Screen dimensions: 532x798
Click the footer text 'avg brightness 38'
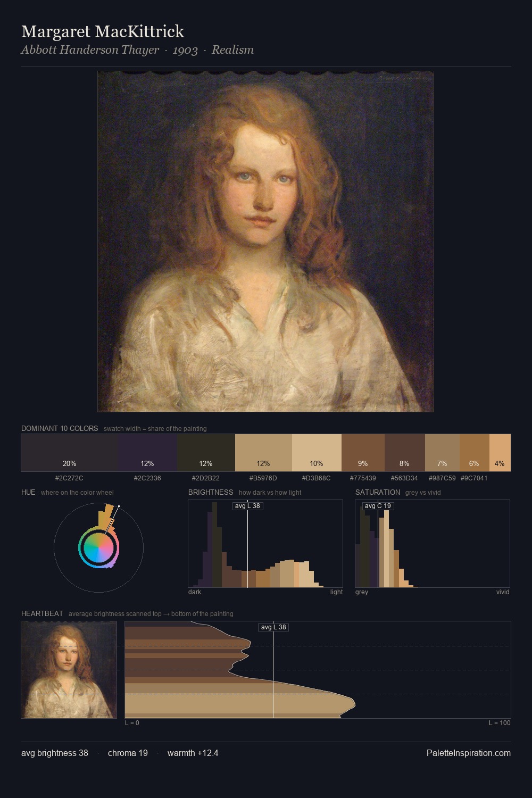point(55,753)
